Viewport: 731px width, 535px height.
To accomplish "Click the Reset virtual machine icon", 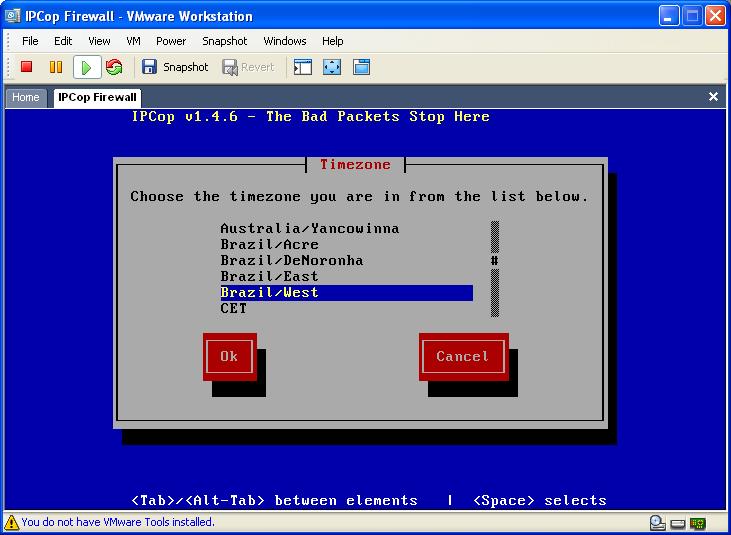I will tap(114, 67).
